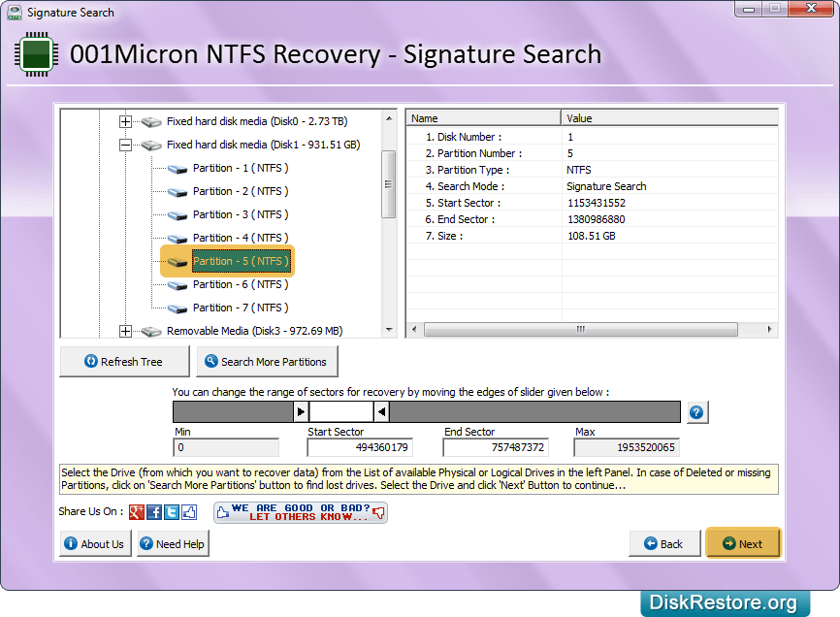The image size is (840, 617).
Task: Share on Google Plus icon
Action: (x=137, y=512)
